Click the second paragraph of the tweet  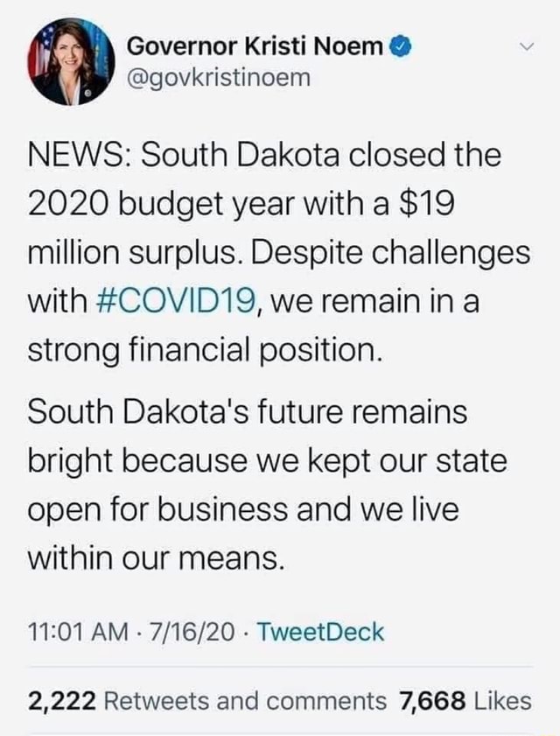point(262,480)
